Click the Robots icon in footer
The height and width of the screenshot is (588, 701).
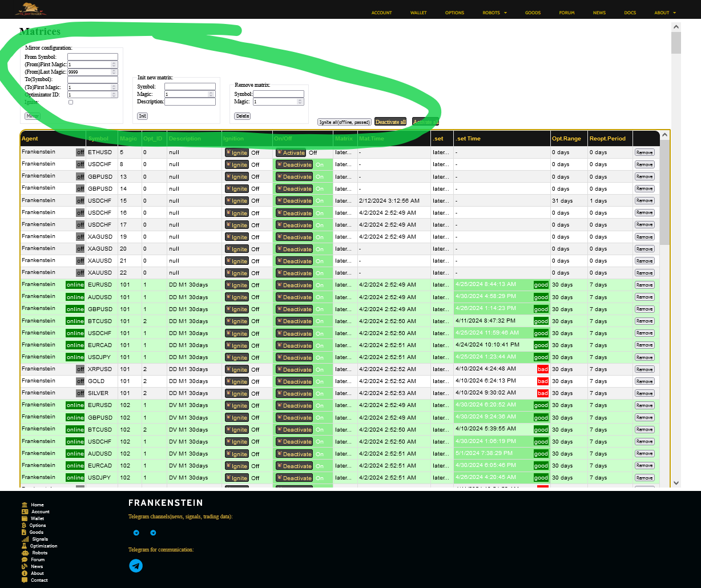click(25, 553)
